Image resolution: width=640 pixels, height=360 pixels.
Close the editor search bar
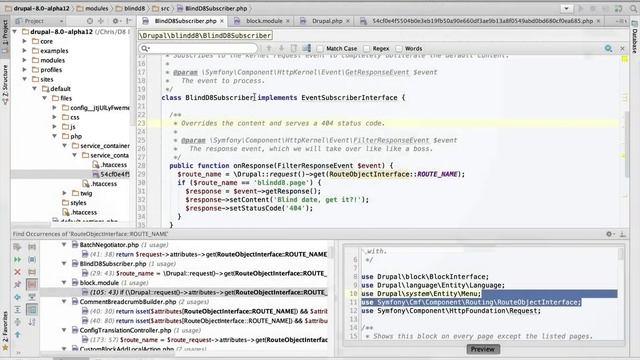[x=622, y=49]
